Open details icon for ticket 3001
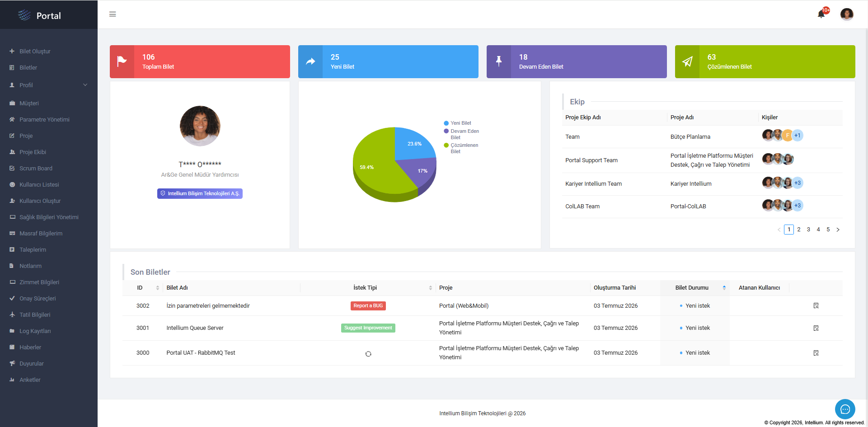The width and height of the screenshot is (868, 427). coord(816,328)
